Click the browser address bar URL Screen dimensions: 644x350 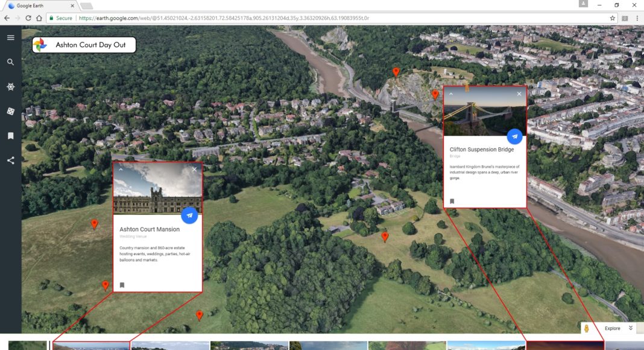pos(223,18)
